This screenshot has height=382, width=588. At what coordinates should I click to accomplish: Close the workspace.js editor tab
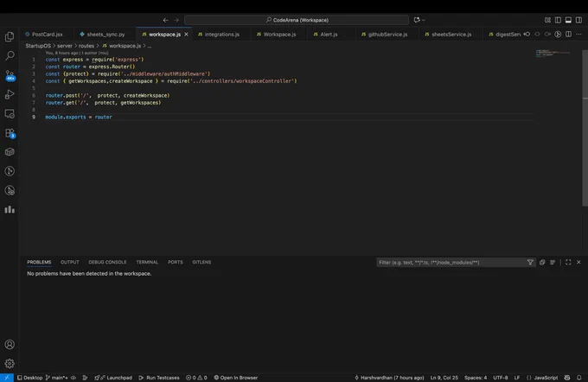click(x=186, y=34)
